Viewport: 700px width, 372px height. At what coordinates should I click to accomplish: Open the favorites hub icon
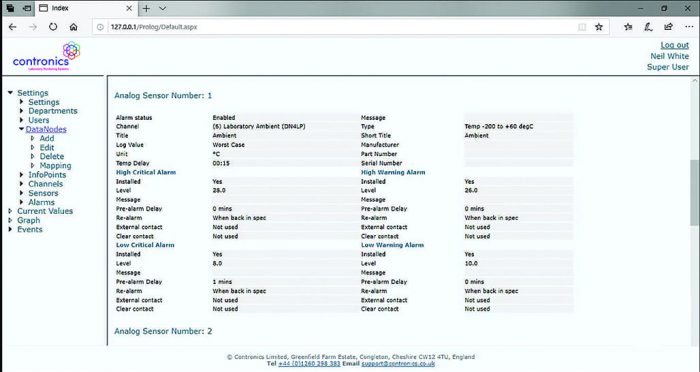(628, 27)
